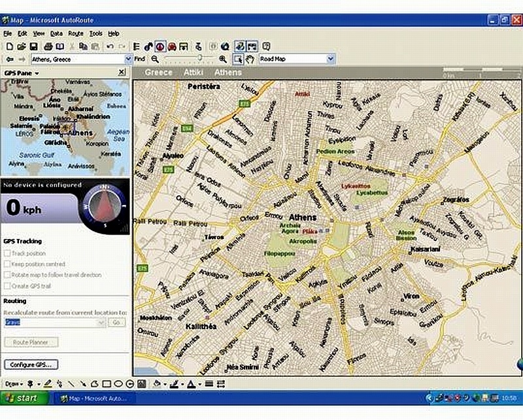Activate the Pan hand tool

(250, 59)
